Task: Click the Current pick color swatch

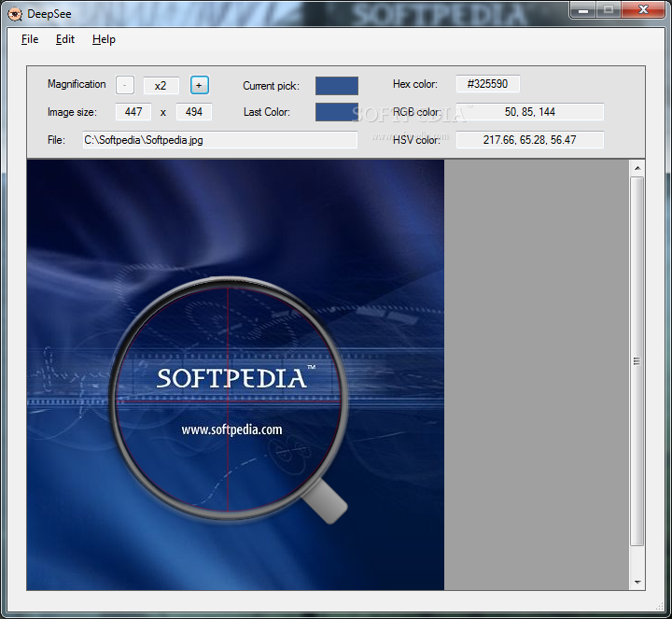Action: click(x=337, y=86)
